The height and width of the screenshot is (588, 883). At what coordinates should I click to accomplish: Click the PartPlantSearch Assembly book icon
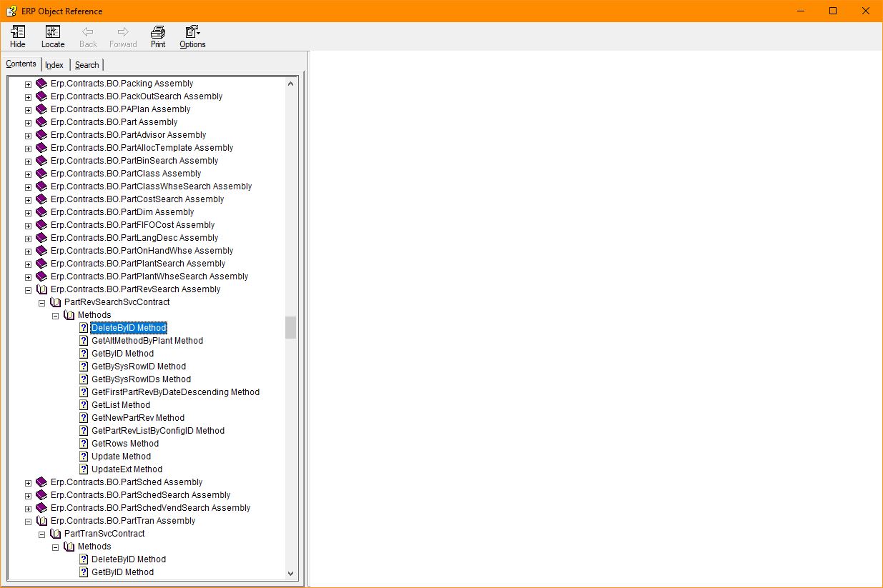point(41,264)
